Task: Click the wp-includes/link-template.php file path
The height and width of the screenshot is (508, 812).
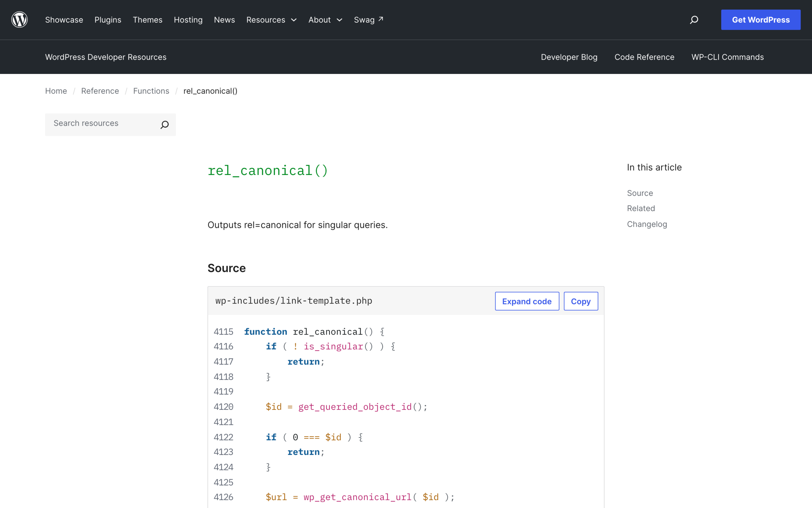Action: tap(294, 301)
